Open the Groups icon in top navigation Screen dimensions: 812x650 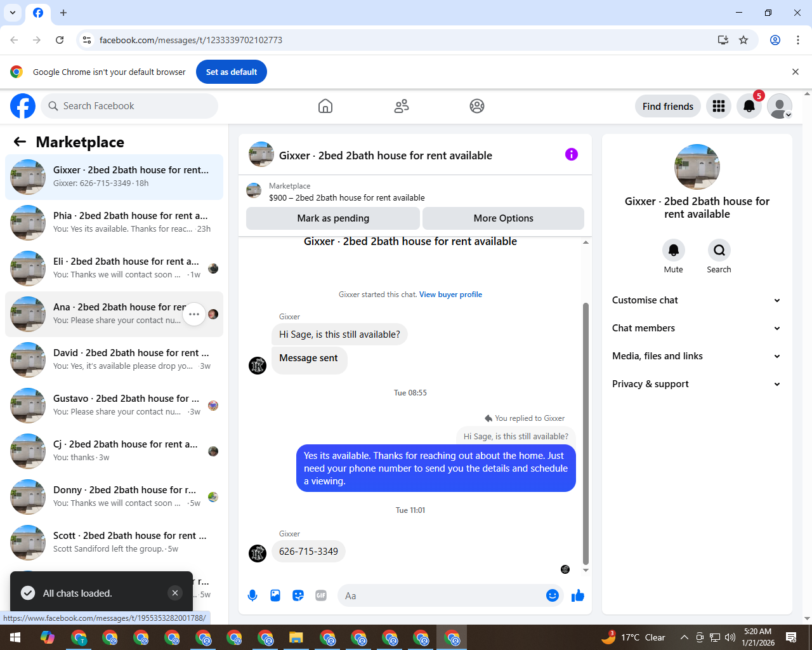pos(477,106)
